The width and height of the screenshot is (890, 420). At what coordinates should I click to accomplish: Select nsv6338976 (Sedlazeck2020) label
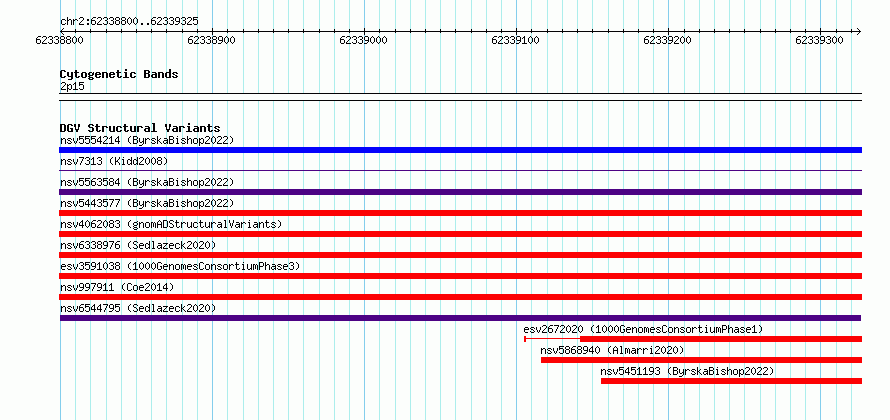pos(138,245)
